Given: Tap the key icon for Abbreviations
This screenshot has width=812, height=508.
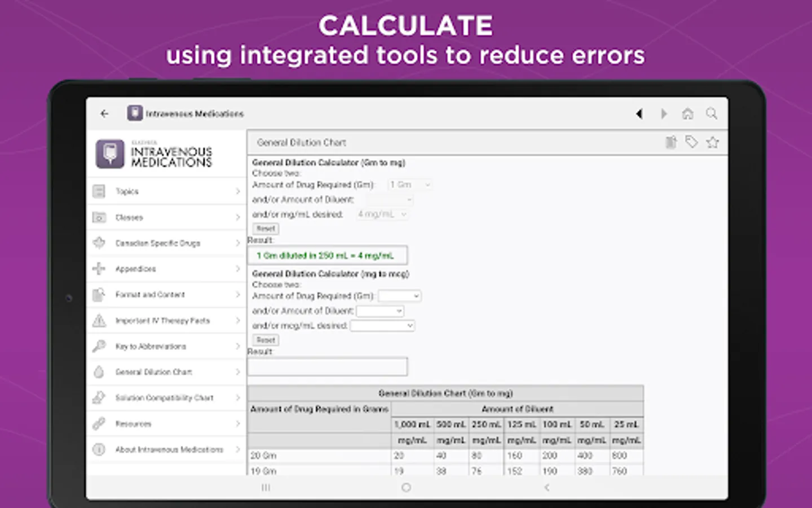Looking at the screenshot, I should point(99,346).
